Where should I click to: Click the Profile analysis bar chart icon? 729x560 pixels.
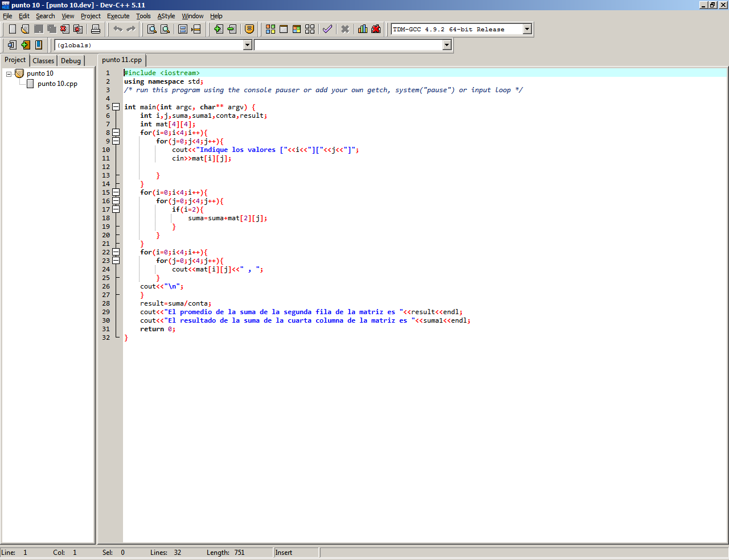pyautogui.click(x=363, y=29)
